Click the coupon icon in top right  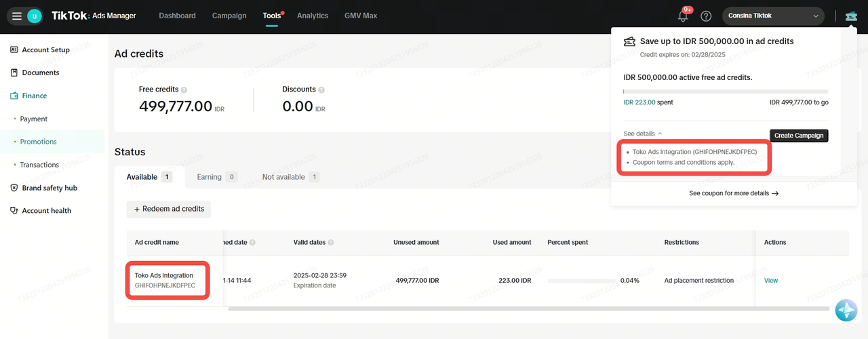click(x=851, y=16)
